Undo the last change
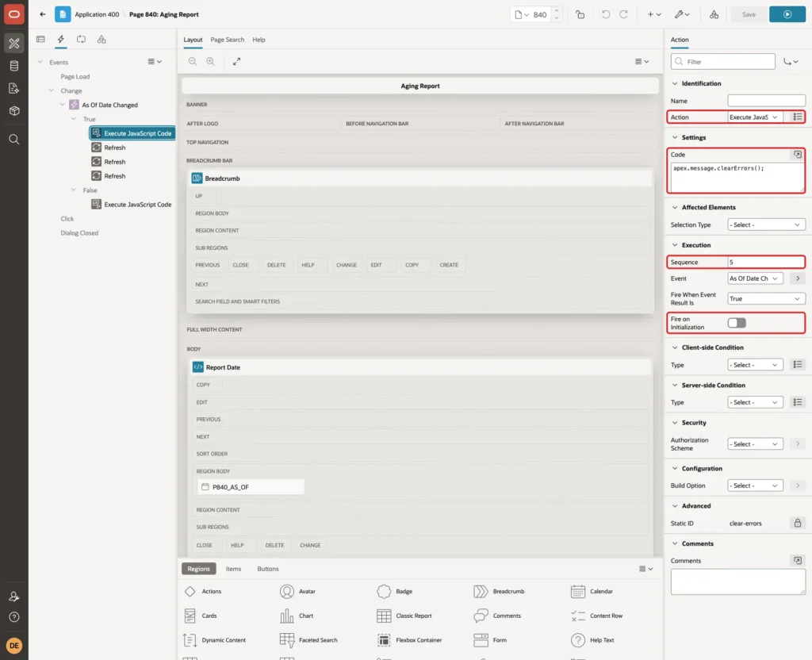The height and width of the screenshot is (660, 812). (x=605, y=14)
